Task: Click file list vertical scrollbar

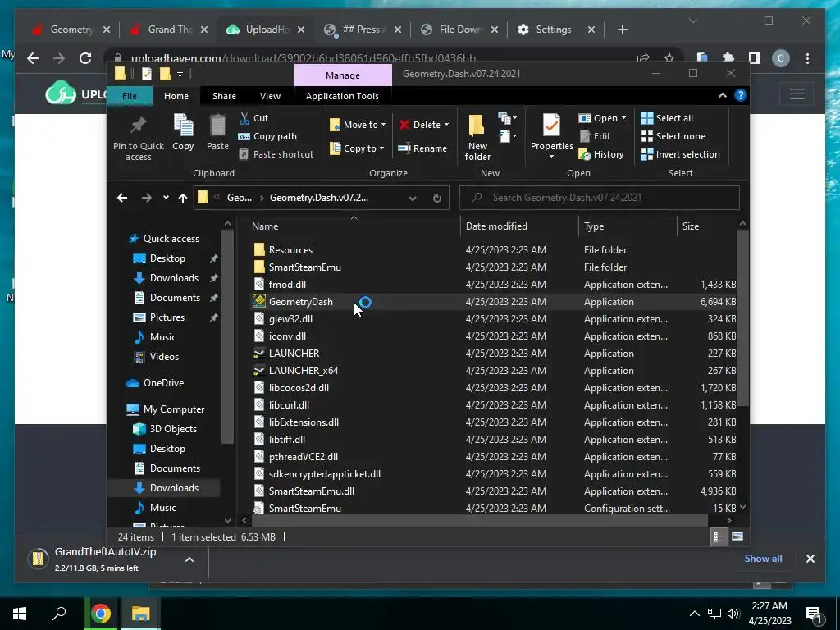Action: point(742,318)
